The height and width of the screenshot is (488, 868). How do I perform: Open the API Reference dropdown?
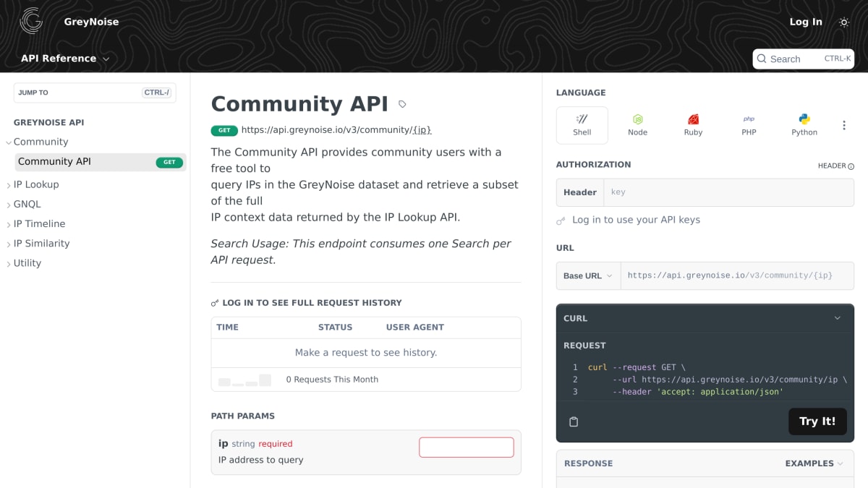[x=65, y=59]
